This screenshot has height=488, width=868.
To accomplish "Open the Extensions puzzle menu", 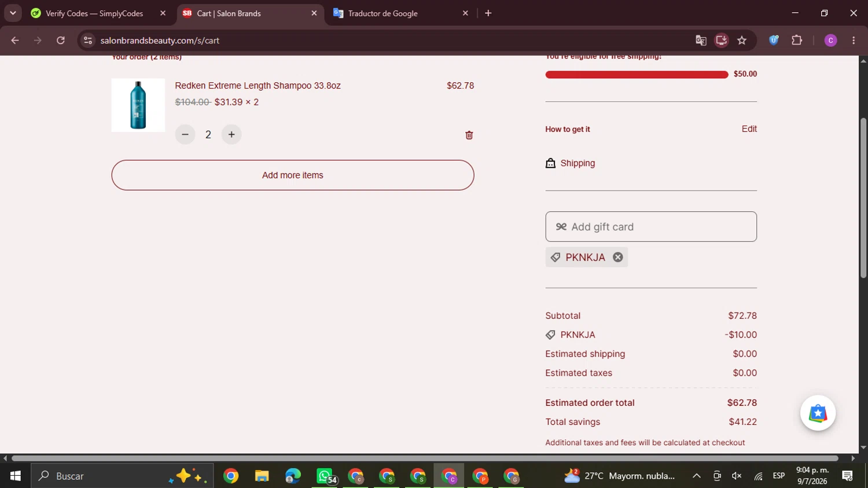I will click(797, 41).
